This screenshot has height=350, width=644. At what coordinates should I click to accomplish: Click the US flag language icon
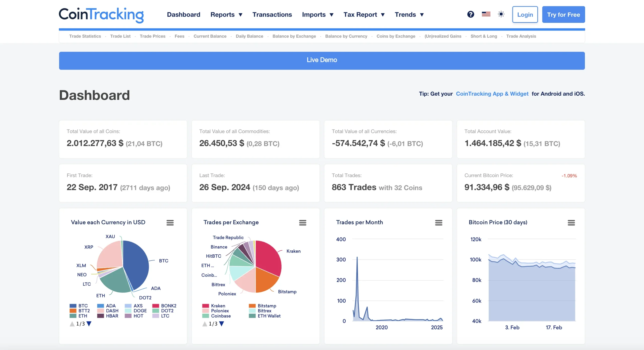[486, 14]
